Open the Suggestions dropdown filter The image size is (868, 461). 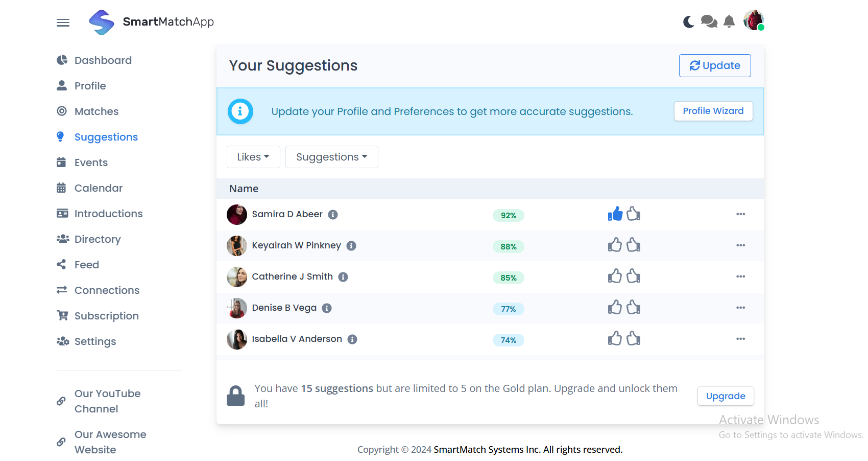tap(331, 156)
